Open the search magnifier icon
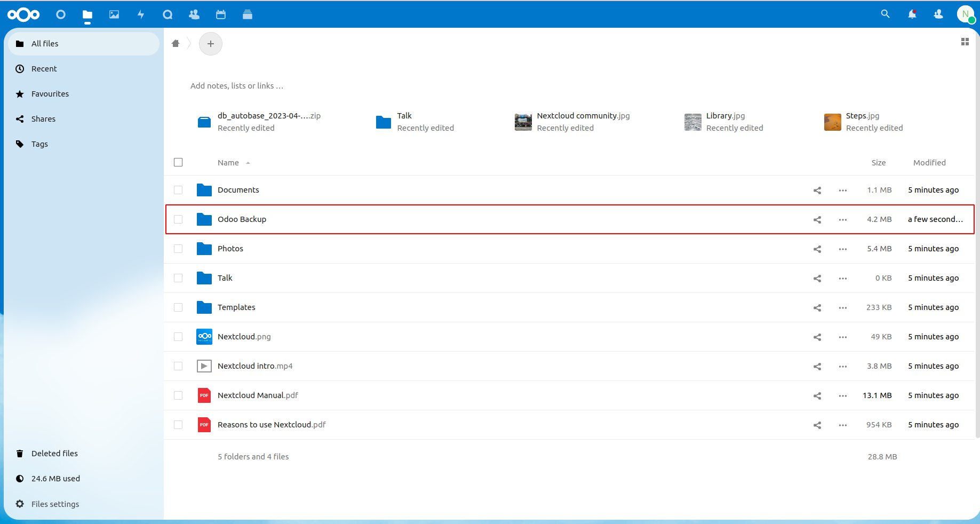This screenshot has width=980, height=524. click(x=885, y=14)
